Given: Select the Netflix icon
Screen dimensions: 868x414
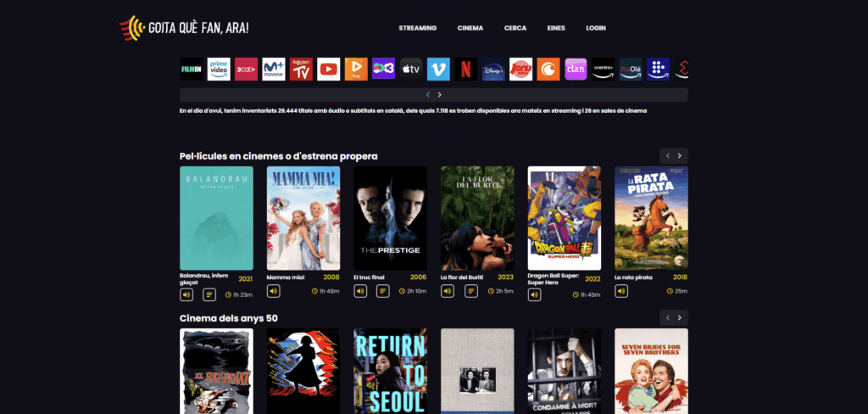Looking at the screenshot, I should point(466,70).
